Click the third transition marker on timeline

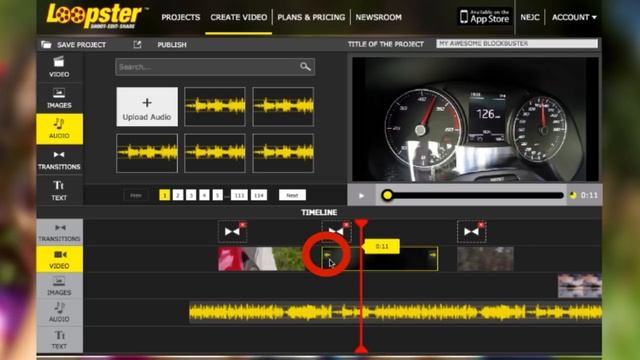pyautogui.click(x=471, y=232)
